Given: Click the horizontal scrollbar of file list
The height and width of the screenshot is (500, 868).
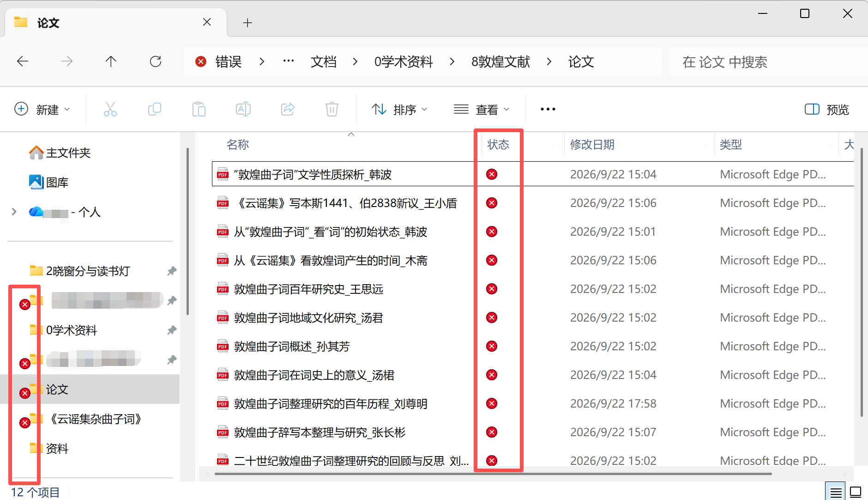Looking at the screenshot, I should click(x=493, y=474).
